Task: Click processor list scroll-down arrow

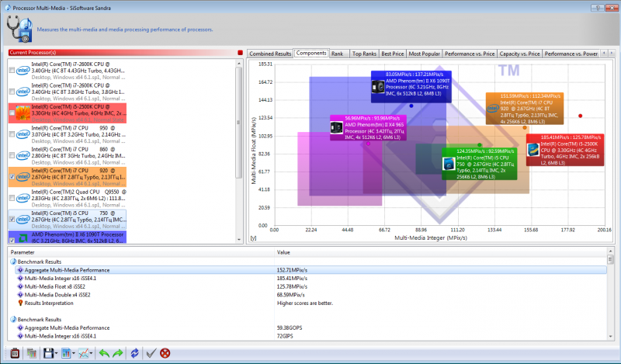Action: pos(239,239)
